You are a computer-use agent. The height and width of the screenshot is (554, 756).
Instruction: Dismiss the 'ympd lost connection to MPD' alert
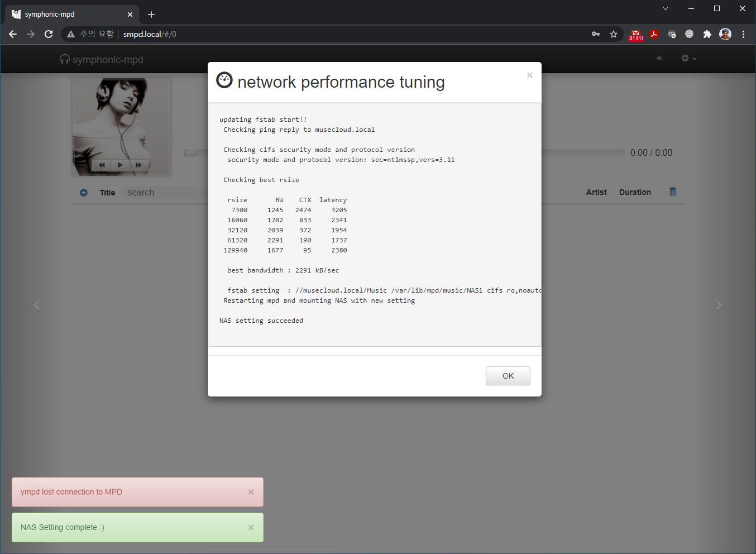251,492
